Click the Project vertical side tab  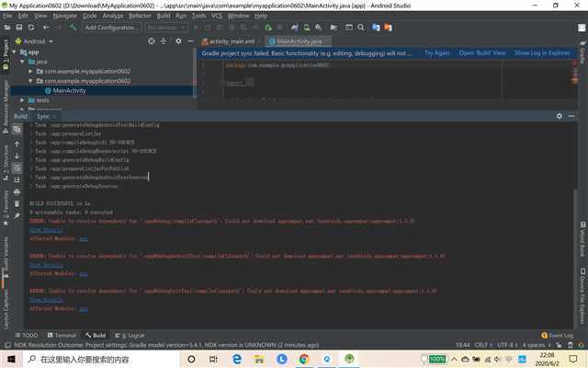[x=6, y=54]
